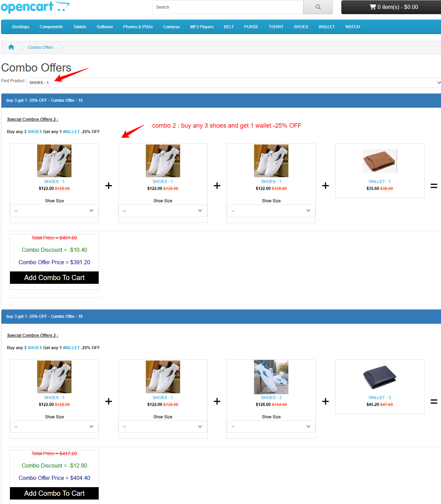Expand first Shoe Size dropdown in Combo 15
The height and width of the screenshot is (504, 441).
click(54, 211)
